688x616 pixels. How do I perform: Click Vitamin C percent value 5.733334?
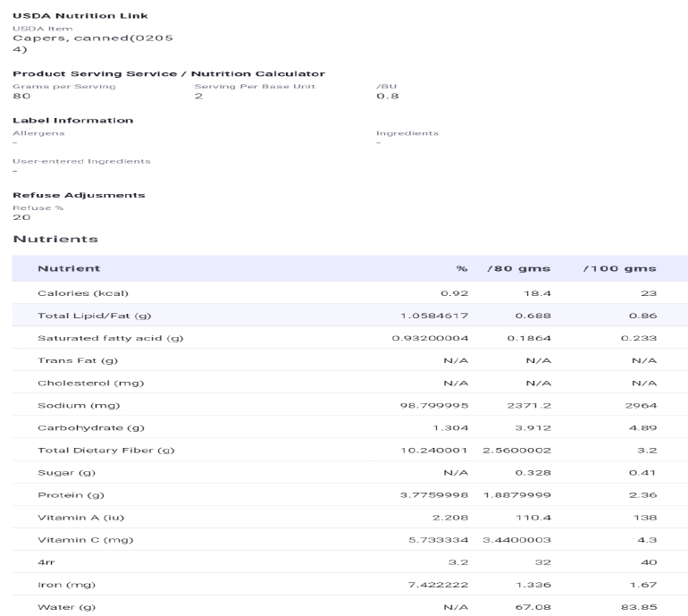pyautogui.click(x=439, y=540)
